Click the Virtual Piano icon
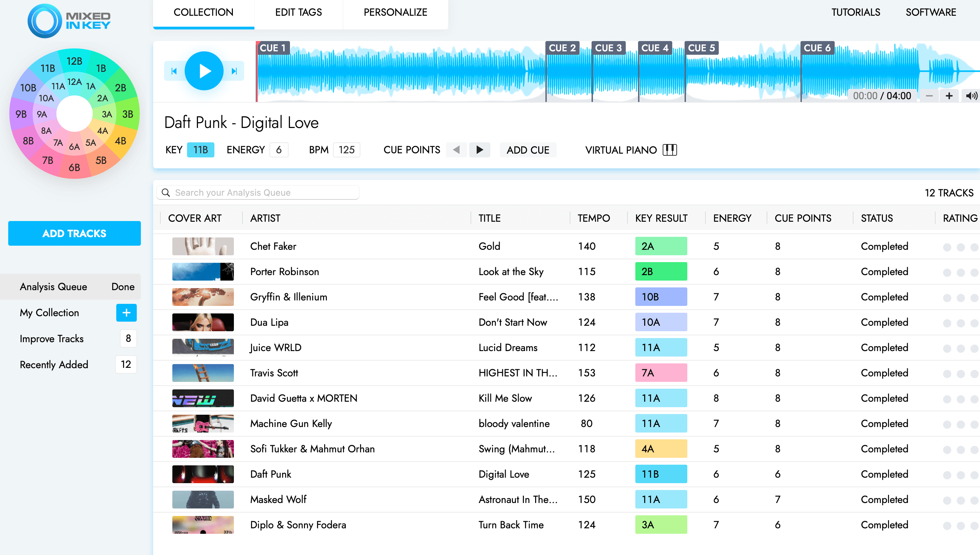Viewport: 980px width, 555px height. tap(671, 150)
